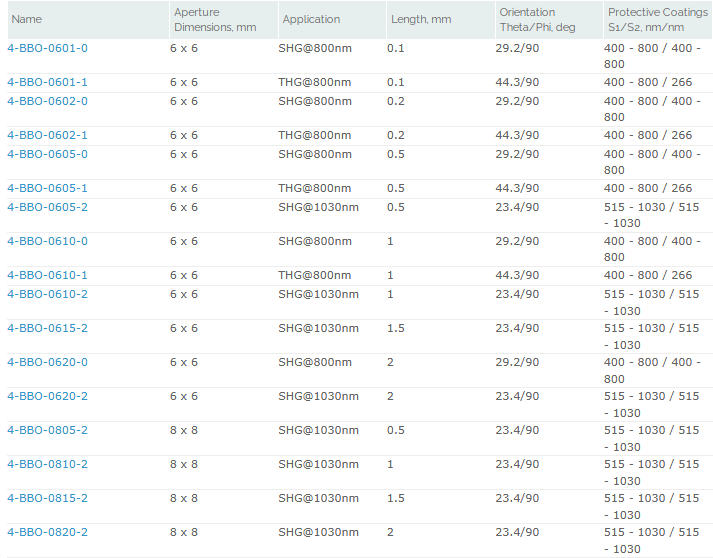
Task: Click the Application column header
Action: tap(311, 19)
